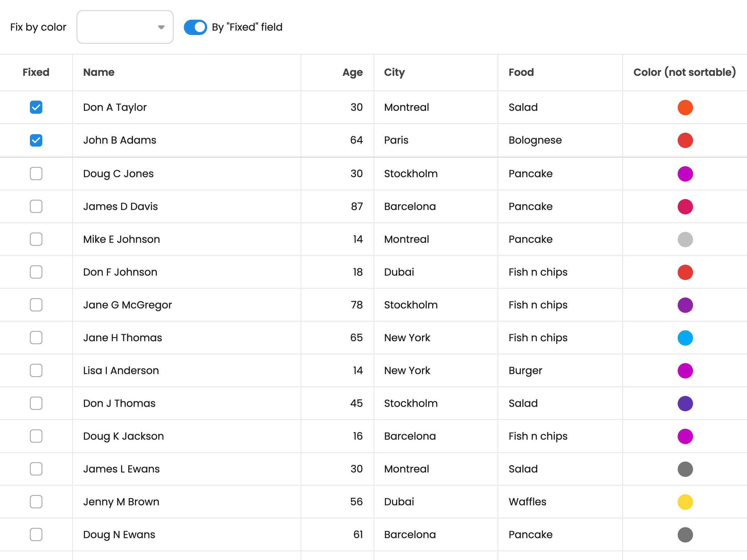
Task: Click light gray dot for Mike E Johnson
Action: 685,240
